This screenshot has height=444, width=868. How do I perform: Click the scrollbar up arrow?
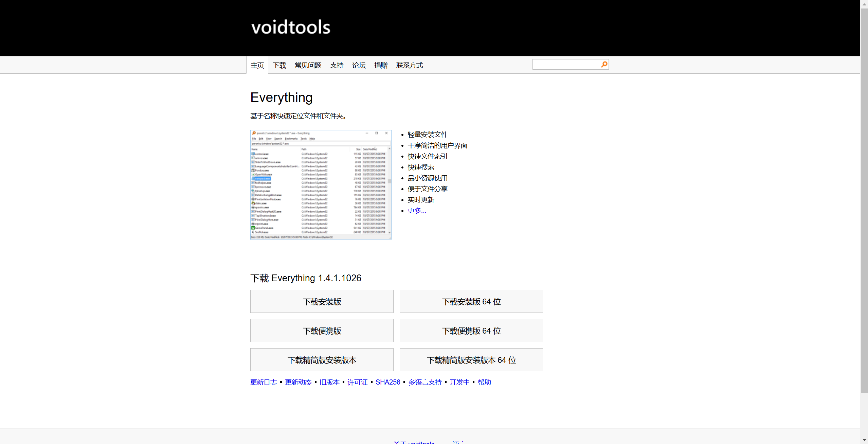[x=864, y=4]
